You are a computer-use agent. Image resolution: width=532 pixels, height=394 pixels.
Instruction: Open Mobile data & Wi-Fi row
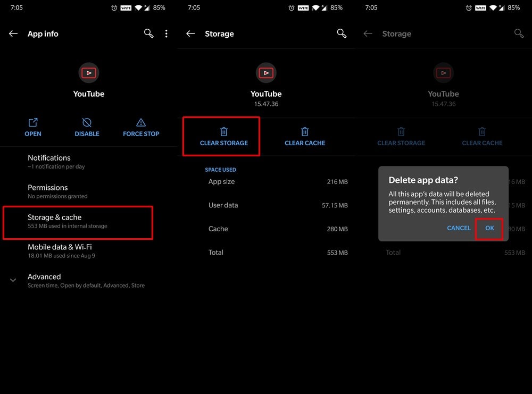click(89, 251)
